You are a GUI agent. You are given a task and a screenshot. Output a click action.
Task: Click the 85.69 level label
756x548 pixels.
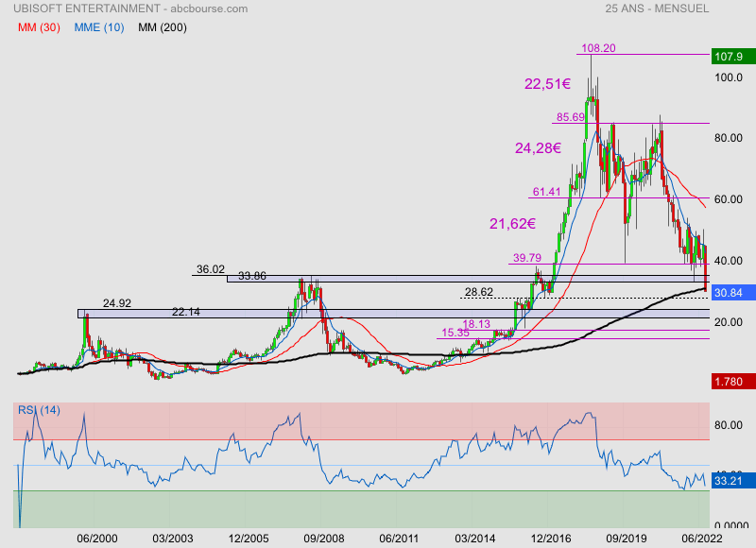point(571,117)
